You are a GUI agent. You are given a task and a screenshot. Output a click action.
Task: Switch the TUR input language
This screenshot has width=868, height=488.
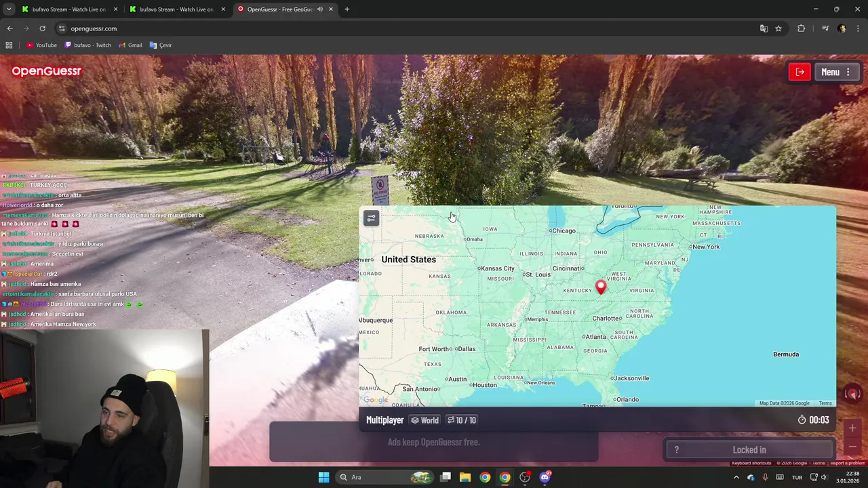pyautogui.click(x=797, y=477)
